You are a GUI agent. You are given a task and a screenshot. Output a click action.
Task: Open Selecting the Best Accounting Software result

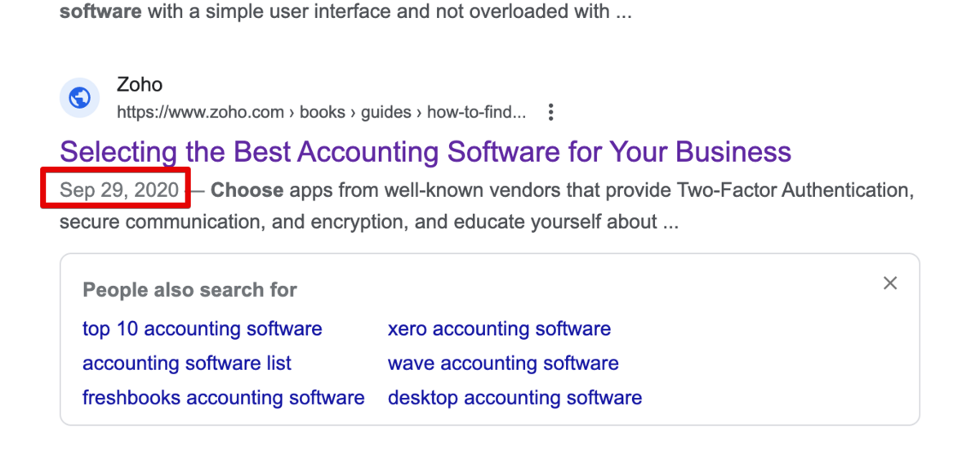425,152
